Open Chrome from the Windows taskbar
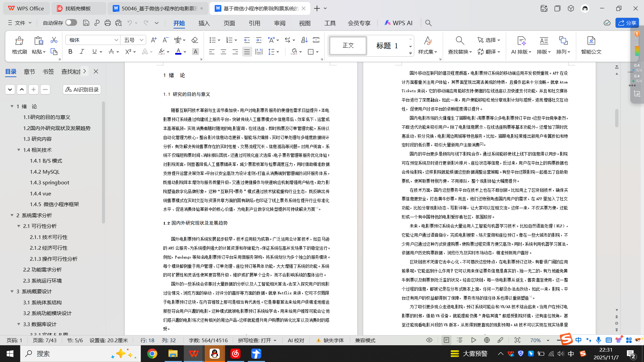This screenshot has height=362, width=644. tap(152, 354)
